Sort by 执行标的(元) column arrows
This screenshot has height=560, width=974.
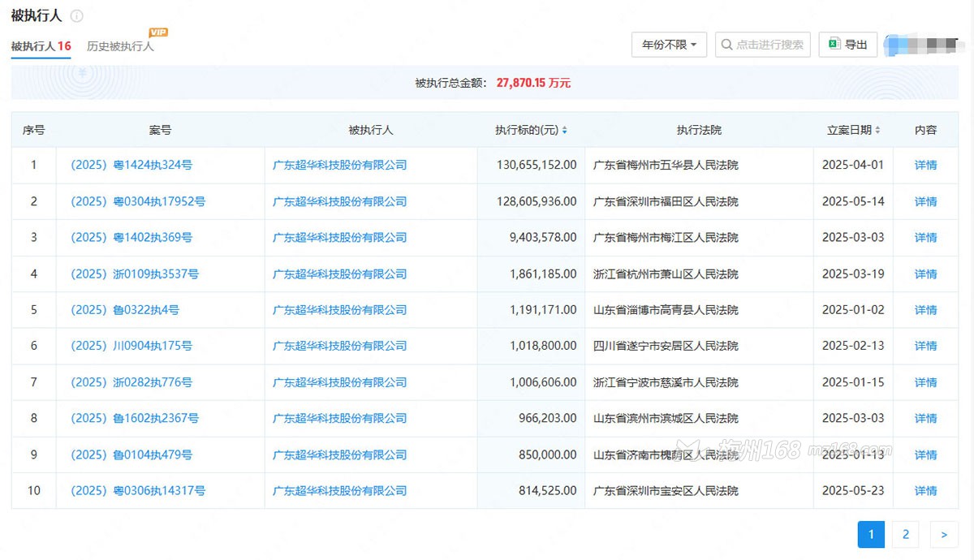tap(565, 130)
